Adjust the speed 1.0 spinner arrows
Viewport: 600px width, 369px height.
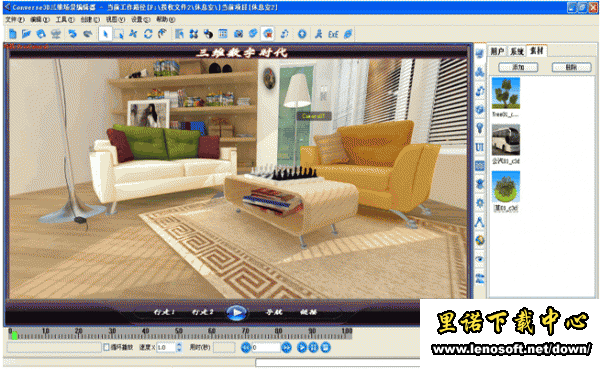tap(179, 348)
